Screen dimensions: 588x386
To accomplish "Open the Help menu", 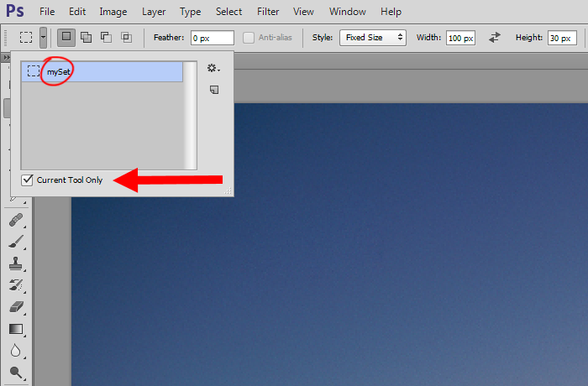I will [x=391, y=12].
